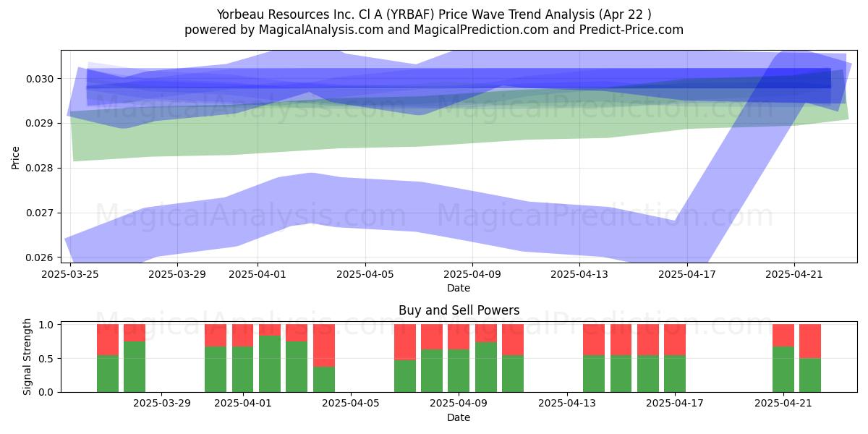Screen dimensions: 868x434
Task: Click the 0.5 tick on Signal Strength axis
Action: [48, 359]
